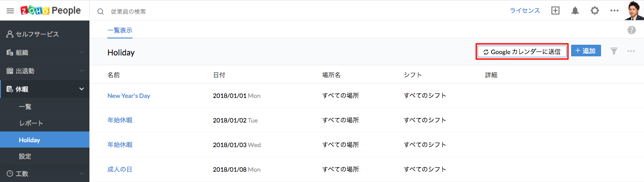Click the filter funnel icon
This screenshot has height=182, width=644.
614,51
